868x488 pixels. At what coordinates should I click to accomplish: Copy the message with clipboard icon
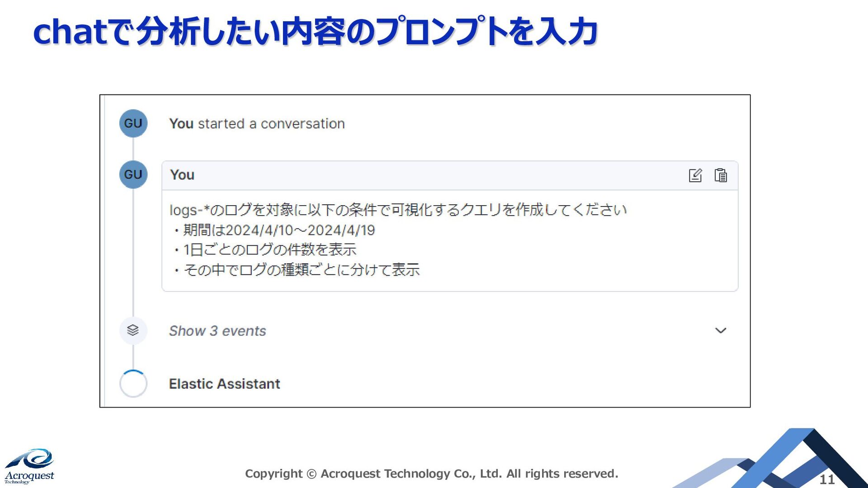point(721,175)
